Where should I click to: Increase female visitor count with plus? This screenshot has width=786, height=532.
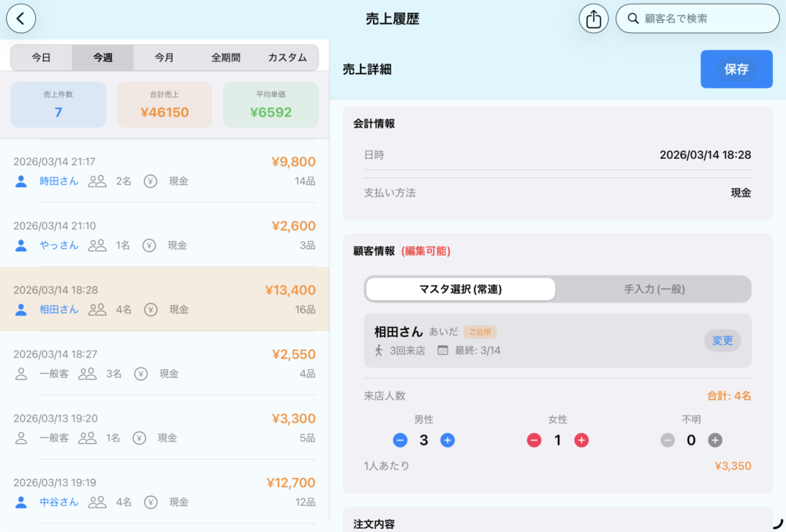[x=582, y=441]
